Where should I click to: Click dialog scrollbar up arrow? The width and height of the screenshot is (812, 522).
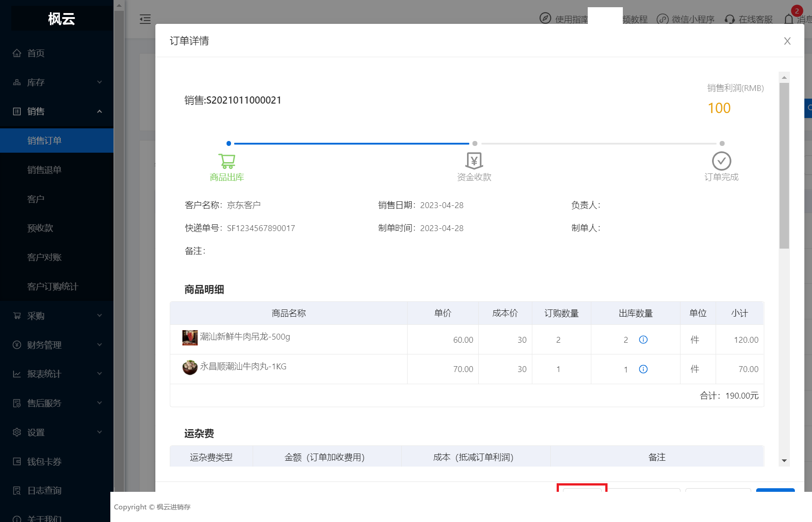tap(784, 77)
